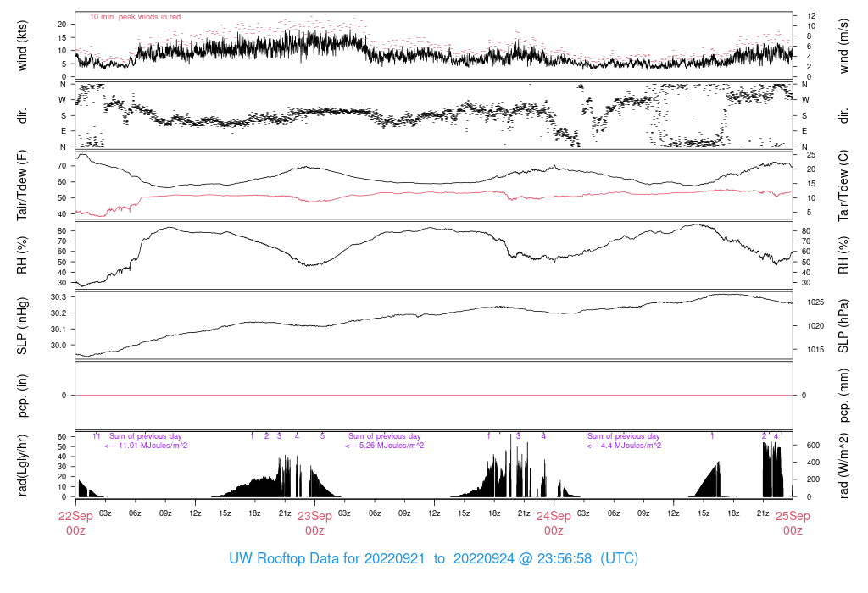Select the "Tair/Tdew (F)" axis label
868x593 pixels.
tap(22, 186)
